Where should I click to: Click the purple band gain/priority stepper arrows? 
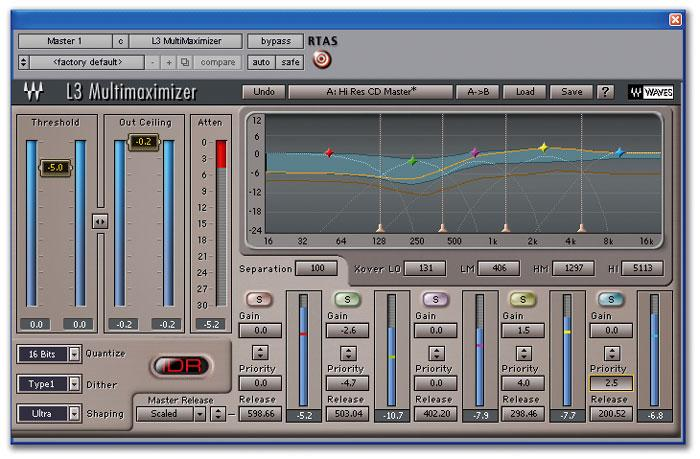[x=436, y=353]
